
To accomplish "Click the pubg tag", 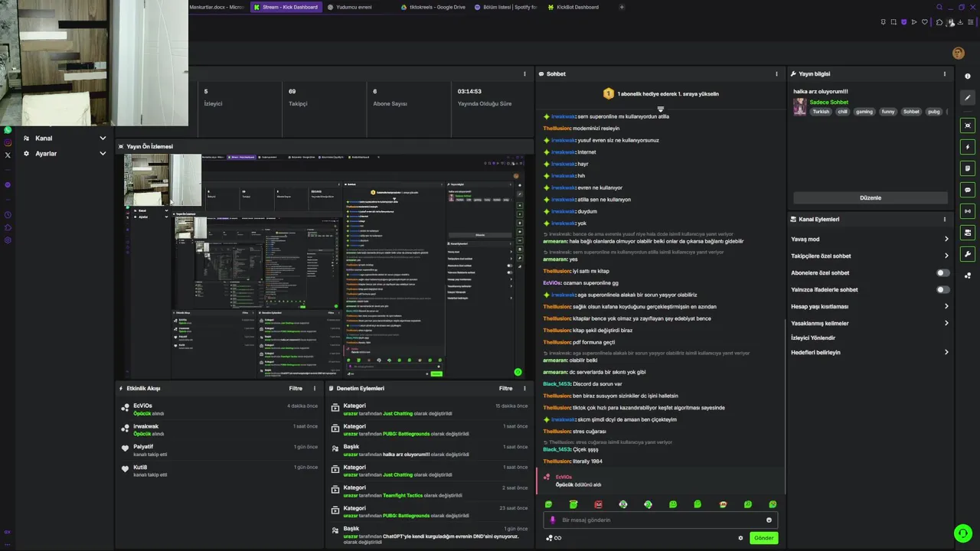I will click(x=933, y=111).
